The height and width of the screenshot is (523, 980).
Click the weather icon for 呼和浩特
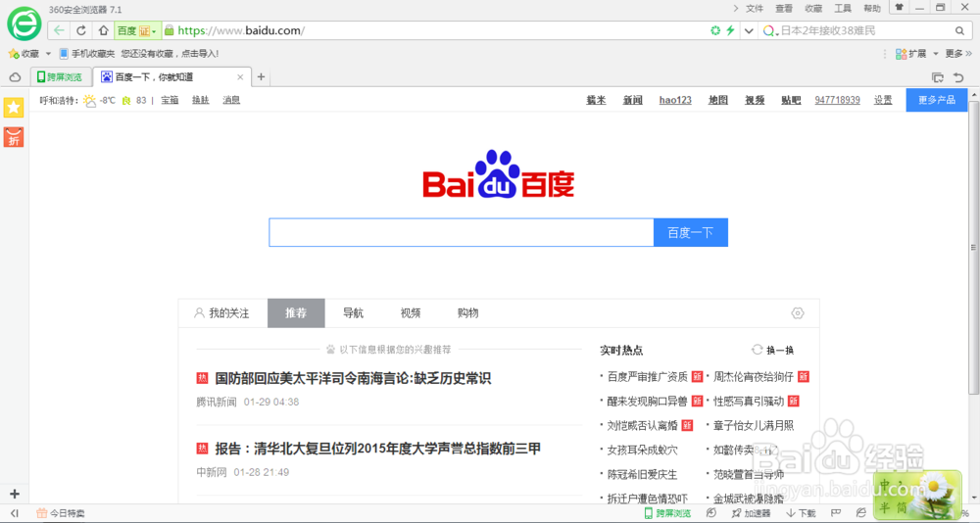90,101
